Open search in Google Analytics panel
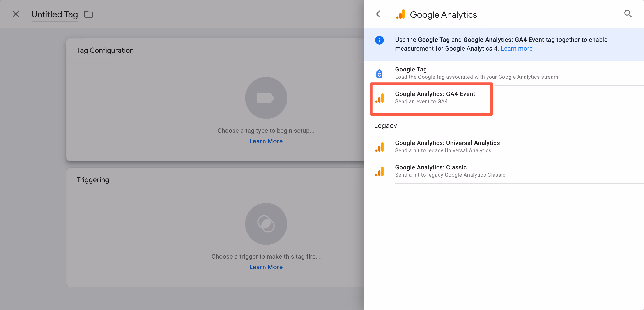Image resolution: width=644 pixels, height=310 pixels. pyautogui.click(x=628, y=14)
